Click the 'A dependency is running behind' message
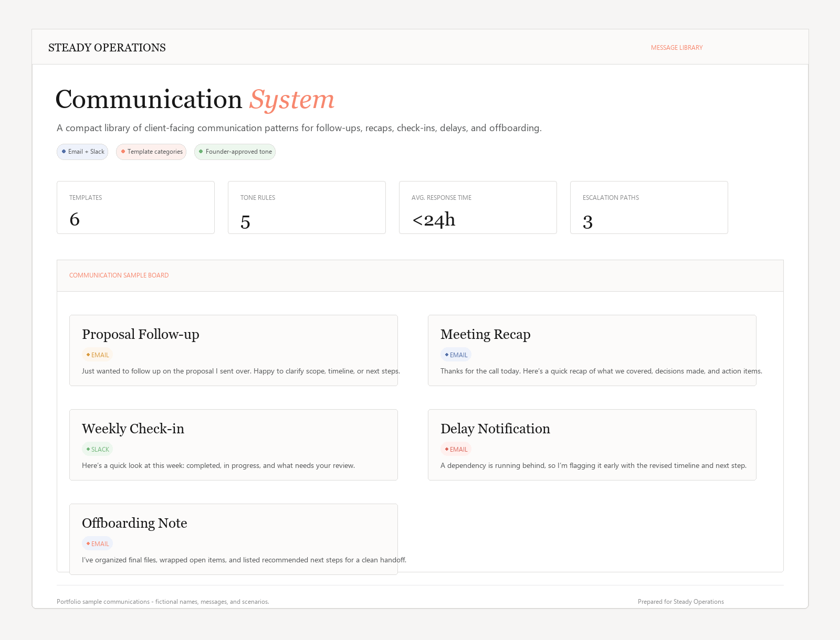Viewport: 840px width, 640px height. [x=593, y=465]
